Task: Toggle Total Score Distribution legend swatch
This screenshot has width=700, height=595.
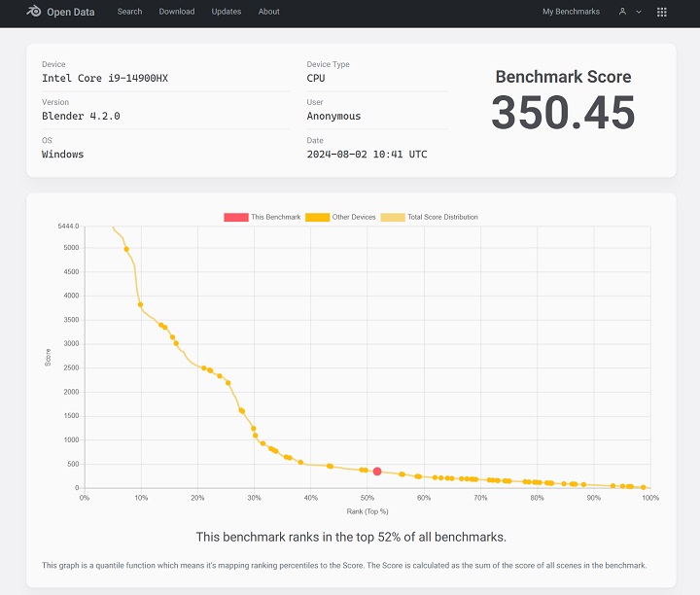Action: tap(393, 217)
